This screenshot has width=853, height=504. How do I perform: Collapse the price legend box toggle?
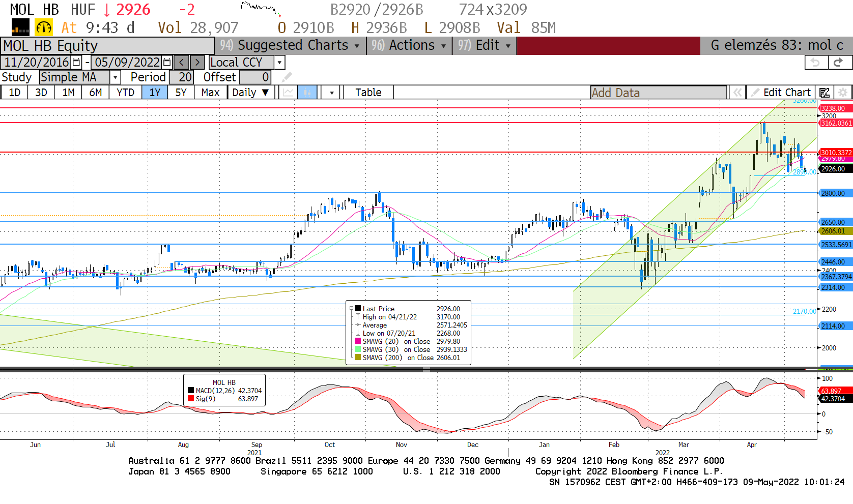coord(351,309)
